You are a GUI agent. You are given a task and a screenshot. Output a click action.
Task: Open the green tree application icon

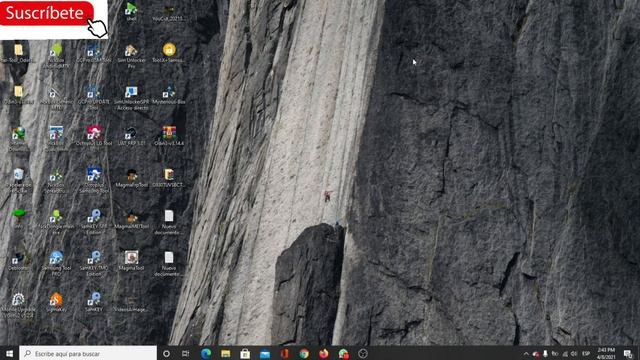18,217
